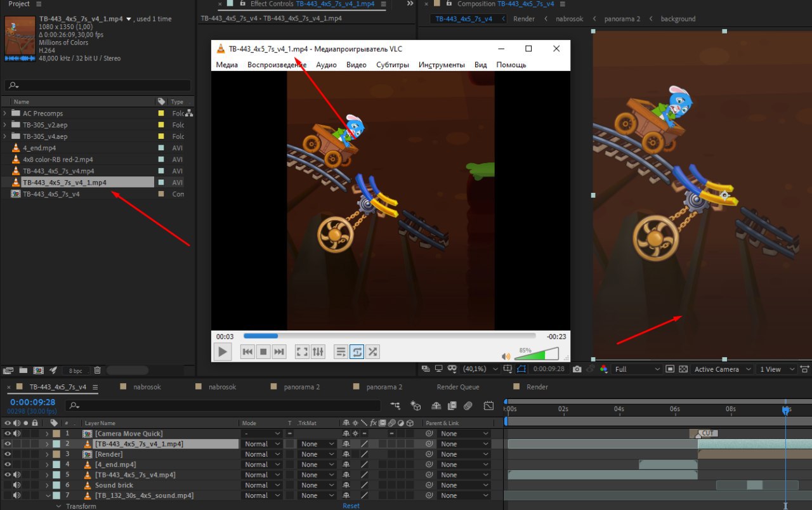Viewport: 812px width, 510px height.
Task: Open the Active Camera view dropdown
Action: 723,369
